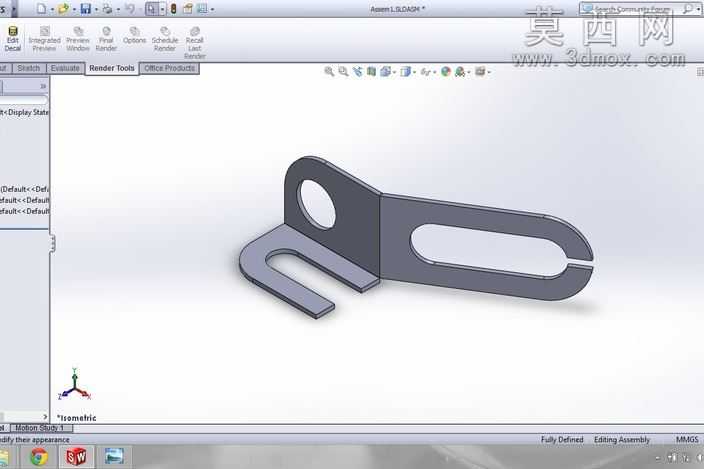Start the Final Render
The height and width of the screenshot is (469, 704).
click(106, 39)
